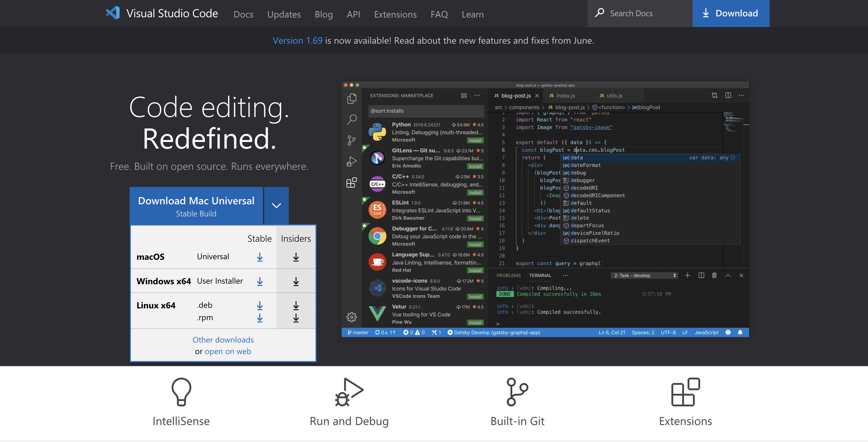Select the PROBLEMS panel tab
868x442 pixels.
(508, 275)
